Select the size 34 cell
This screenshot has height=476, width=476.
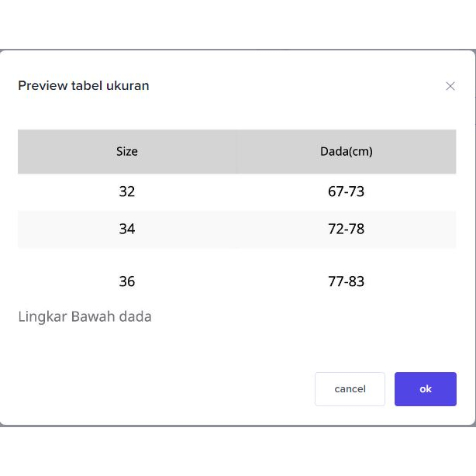point(127,229)
